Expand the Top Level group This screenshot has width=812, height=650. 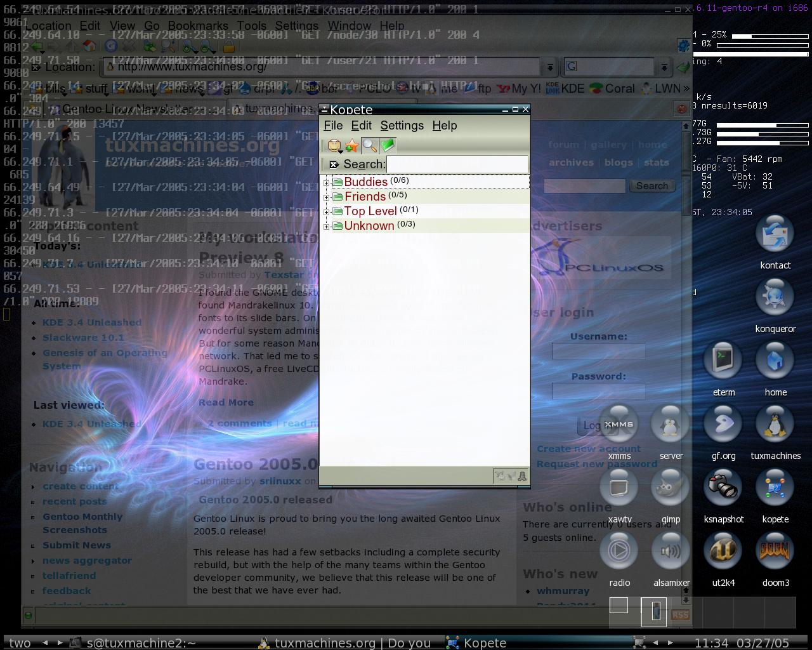(x=327, y=212)
